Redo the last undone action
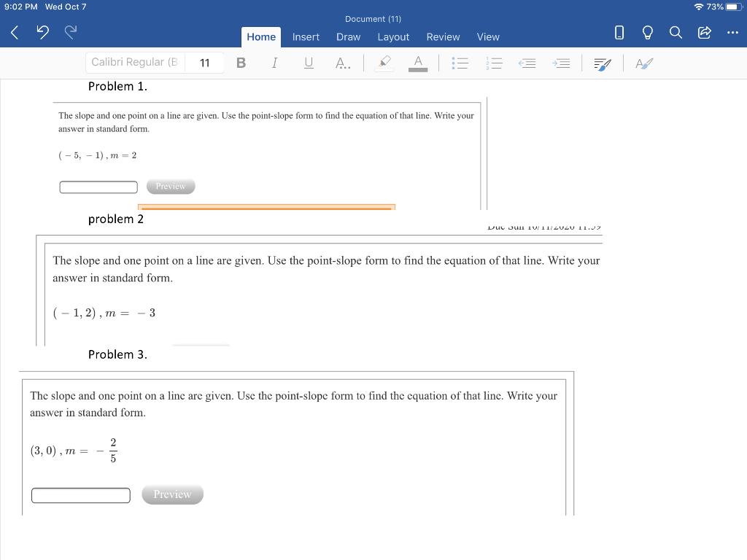Image resolution: width=747 pixels, height=560 pixels. coord(71,32)
